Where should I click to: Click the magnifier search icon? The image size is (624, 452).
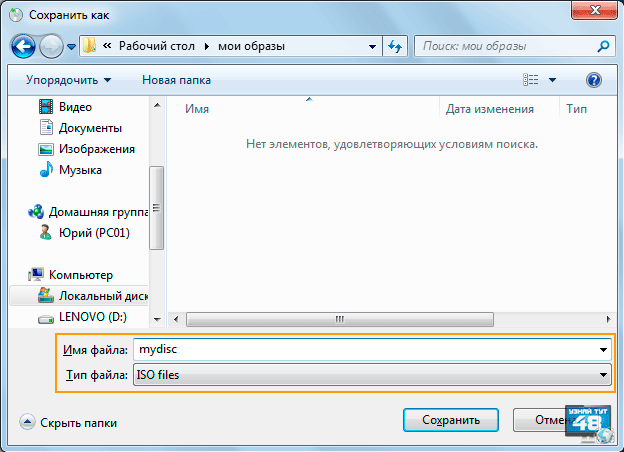coord(603,47)
